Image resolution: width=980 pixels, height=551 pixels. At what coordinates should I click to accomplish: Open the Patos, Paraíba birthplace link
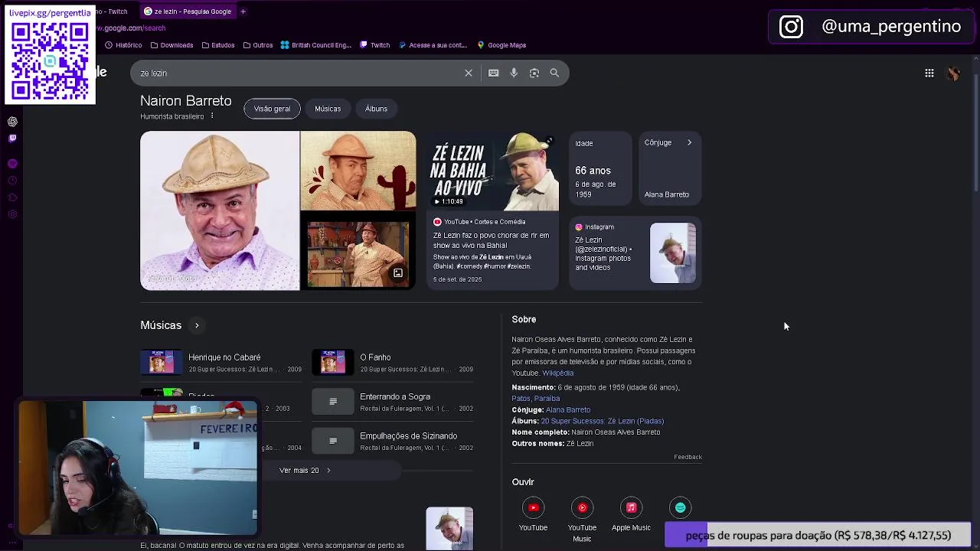click(535, 399)
